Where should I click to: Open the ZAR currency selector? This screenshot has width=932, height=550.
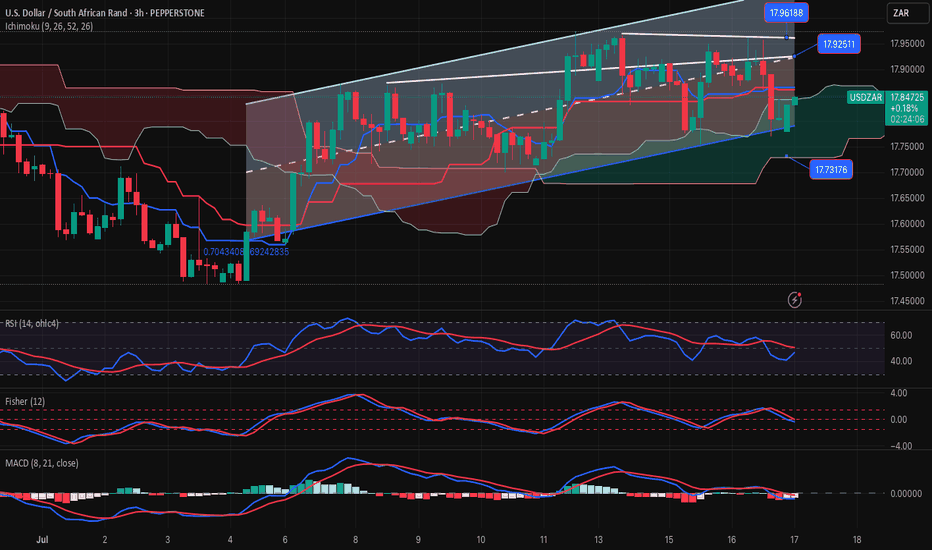tap(908, 12)
